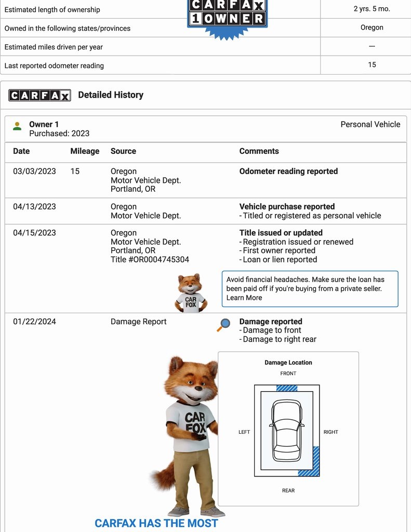Click the magnifying glass beside Damage reported
The image size is (411, 532).
click(223, 325)
